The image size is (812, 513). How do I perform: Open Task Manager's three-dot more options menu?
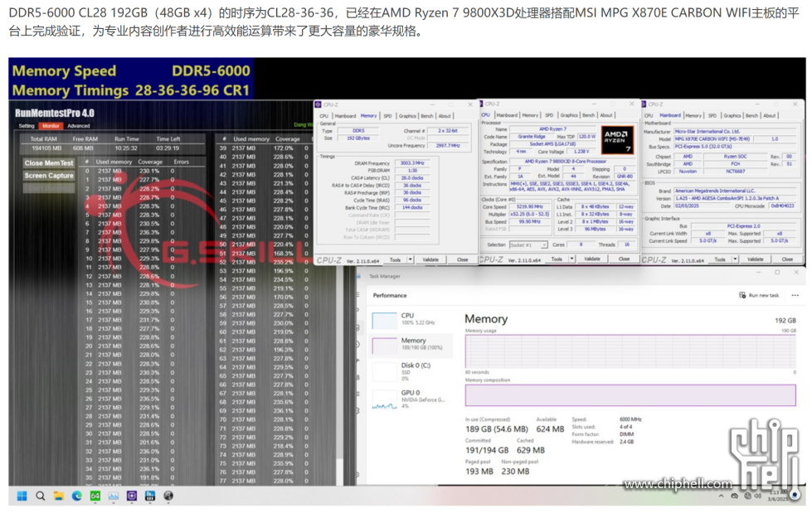point(795,295)
